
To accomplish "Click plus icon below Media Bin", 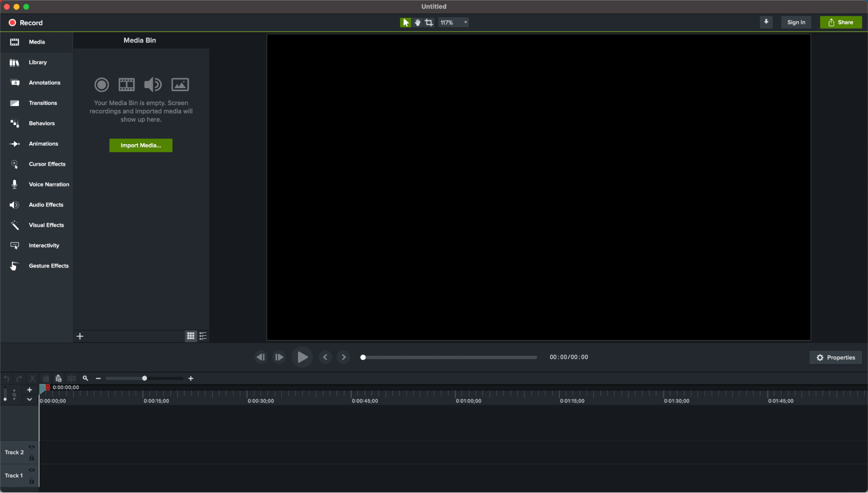I will (x=80, y=336).
